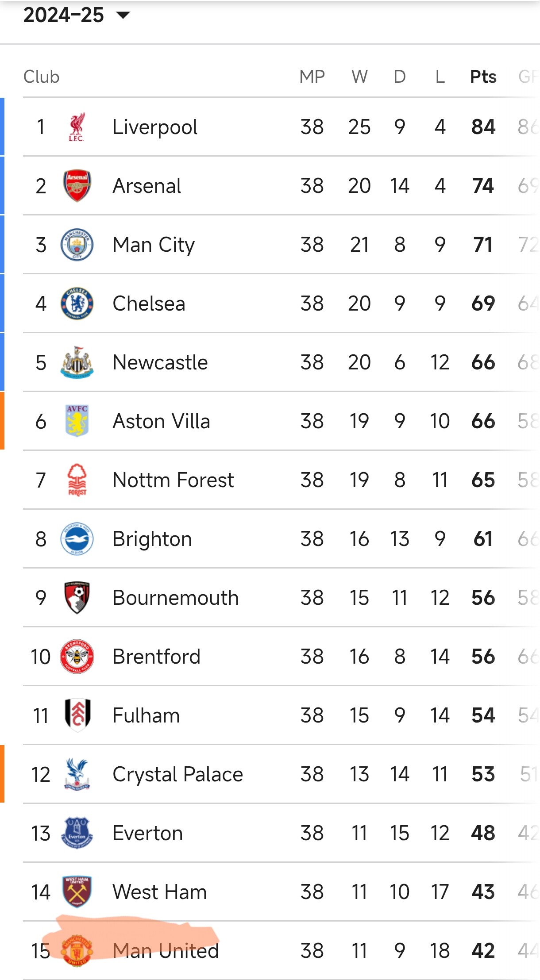Click the Arsenal club crest
The height and width of the screenshot is (980, 540).
77,186
